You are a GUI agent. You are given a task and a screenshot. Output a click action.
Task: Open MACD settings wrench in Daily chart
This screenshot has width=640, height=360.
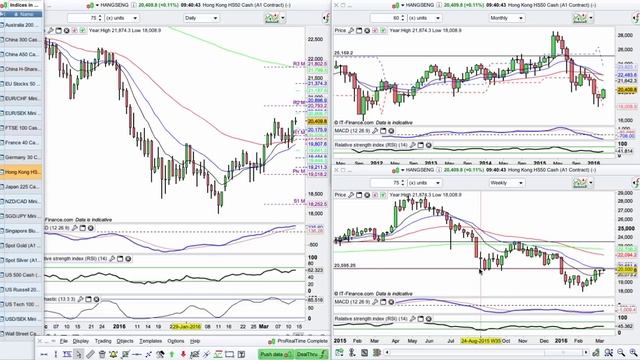[75, 228]
